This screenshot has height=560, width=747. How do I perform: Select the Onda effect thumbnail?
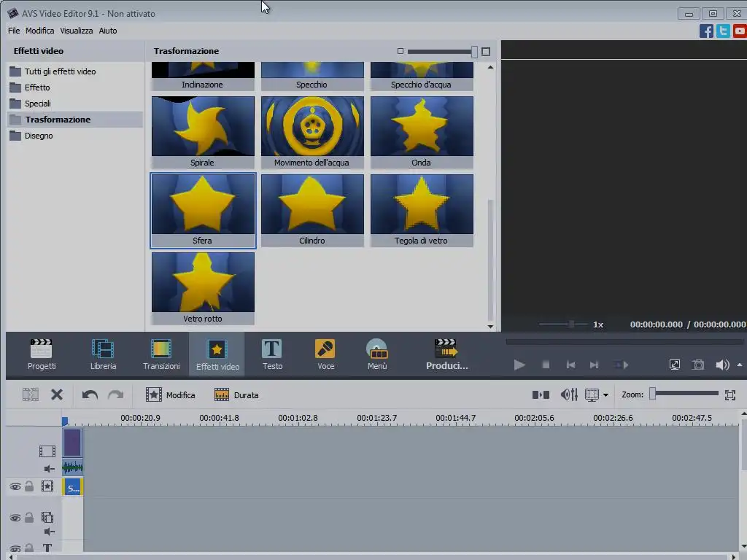(422, 132)
